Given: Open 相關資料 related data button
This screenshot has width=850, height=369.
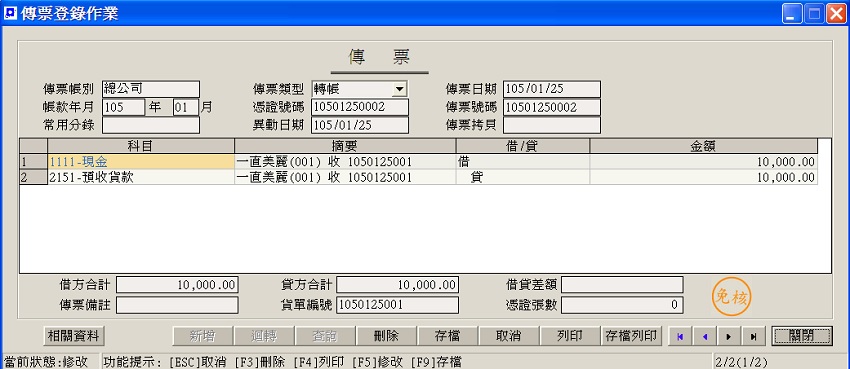Looking at the screenshot, I should 74,336.
